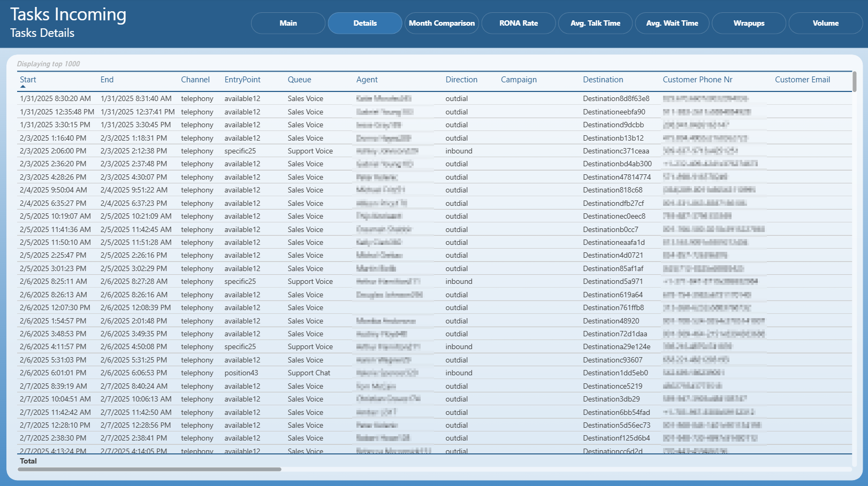Select start time 2/6/2025 5:31:03 PM
Image resolution: width=868 pixels, height=486 pixels.
tap(53, 360)
